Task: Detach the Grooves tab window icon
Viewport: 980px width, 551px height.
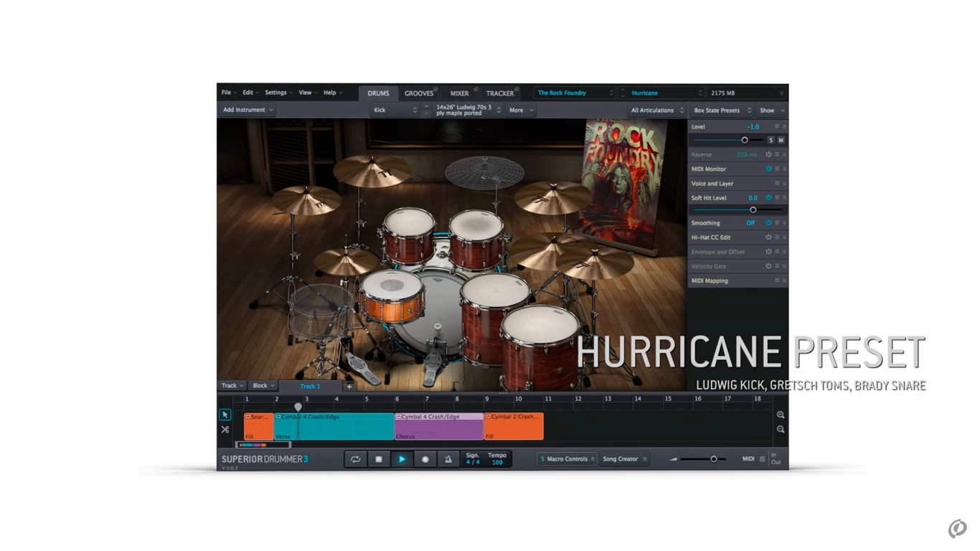Action: [435, 90]
